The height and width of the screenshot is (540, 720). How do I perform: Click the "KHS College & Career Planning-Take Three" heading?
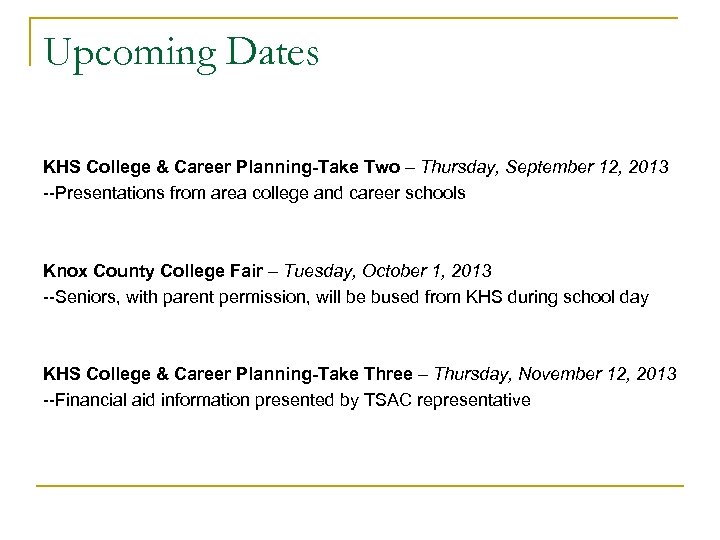coord(226,375)
